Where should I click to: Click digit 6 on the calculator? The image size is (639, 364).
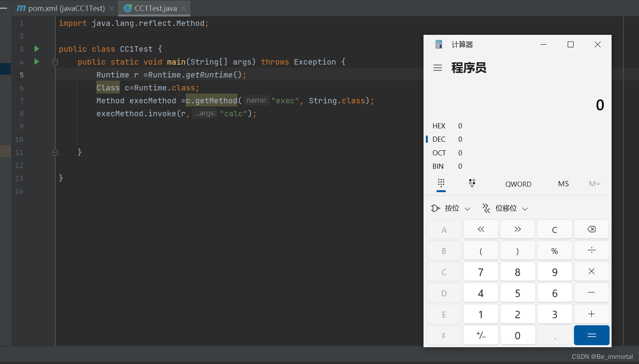click(x=554, y=293)
